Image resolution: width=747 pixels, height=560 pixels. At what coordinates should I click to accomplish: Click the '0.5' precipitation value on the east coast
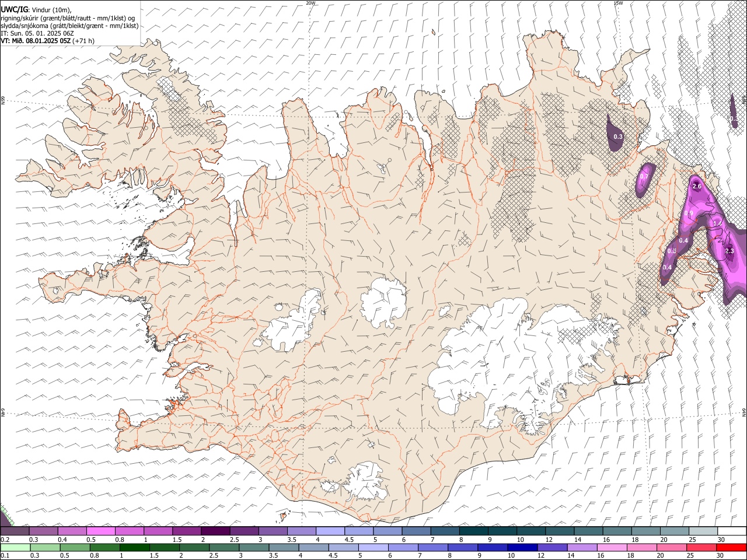pos(672,251)
